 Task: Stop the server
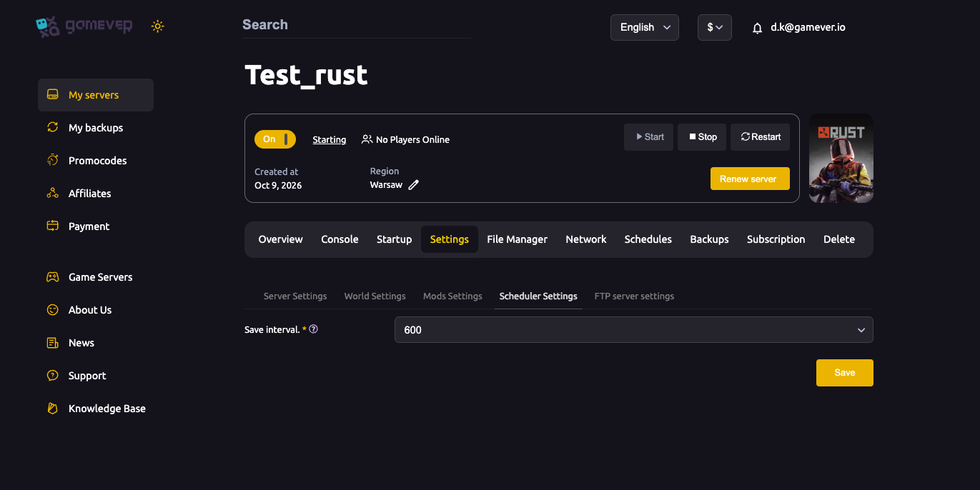[x=703, y=137]
